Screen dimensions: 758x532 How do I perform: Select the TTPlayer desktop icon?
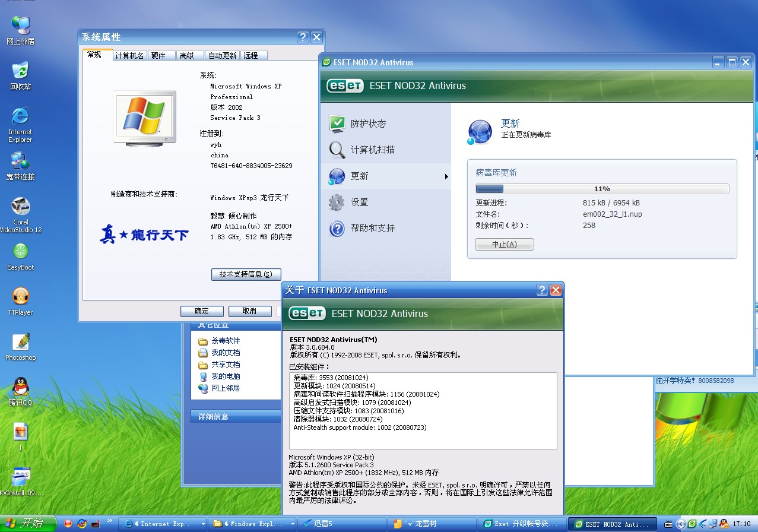pos(21,302)
